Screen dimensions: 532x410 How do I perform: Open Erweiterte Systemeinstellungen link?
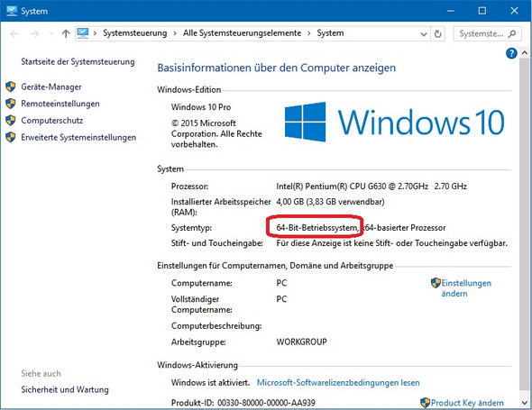click(x=78, y=137)
